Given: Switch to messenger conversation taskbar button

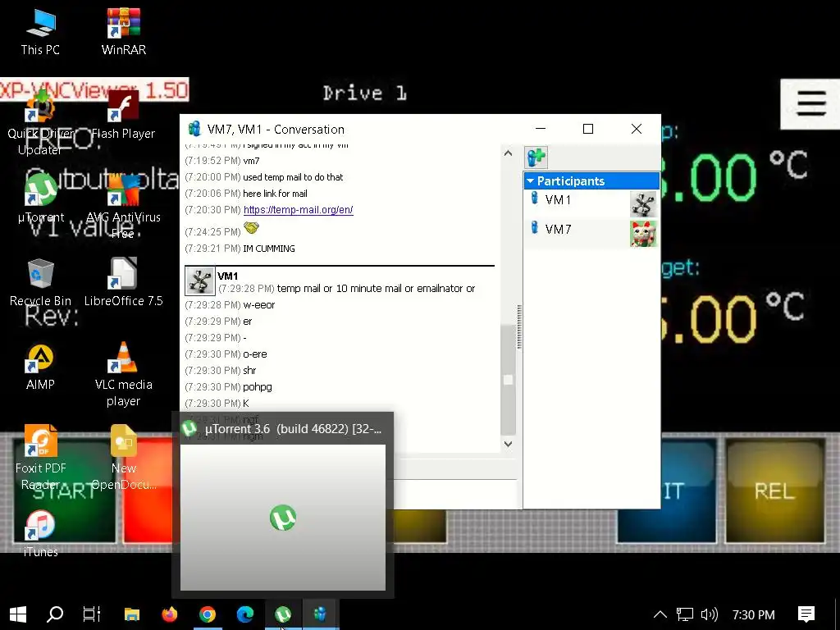Looking at the screenshot, I should (x=321, y=614).
